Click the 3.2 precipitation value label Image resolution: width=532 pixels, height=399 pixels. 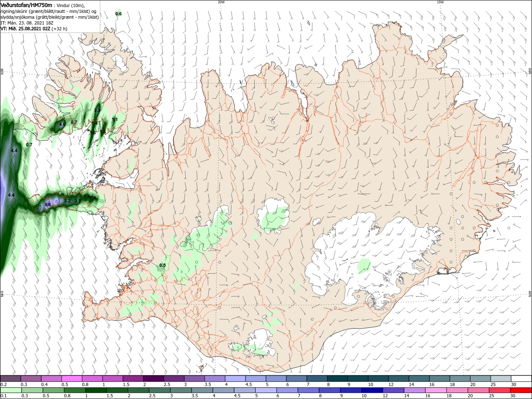[x=67, y=201]
